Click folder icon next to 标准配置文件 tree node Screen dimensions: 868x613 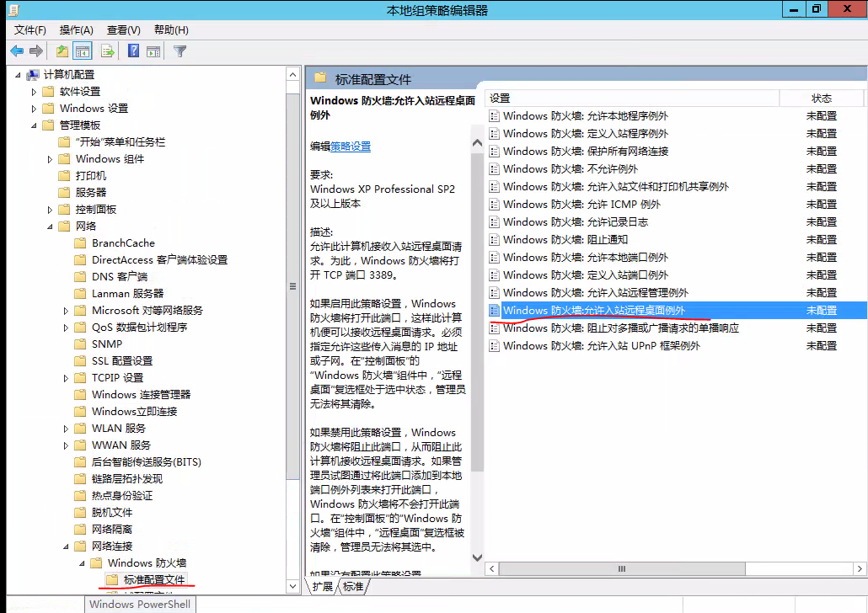point(112,580)
